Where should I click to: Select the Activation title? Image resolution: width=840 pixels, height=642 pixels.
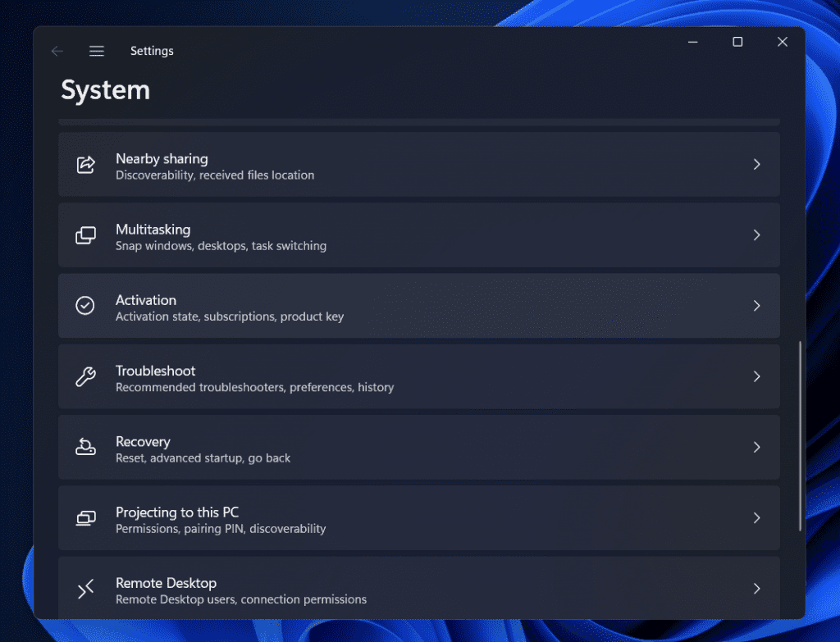click(146, 300)
